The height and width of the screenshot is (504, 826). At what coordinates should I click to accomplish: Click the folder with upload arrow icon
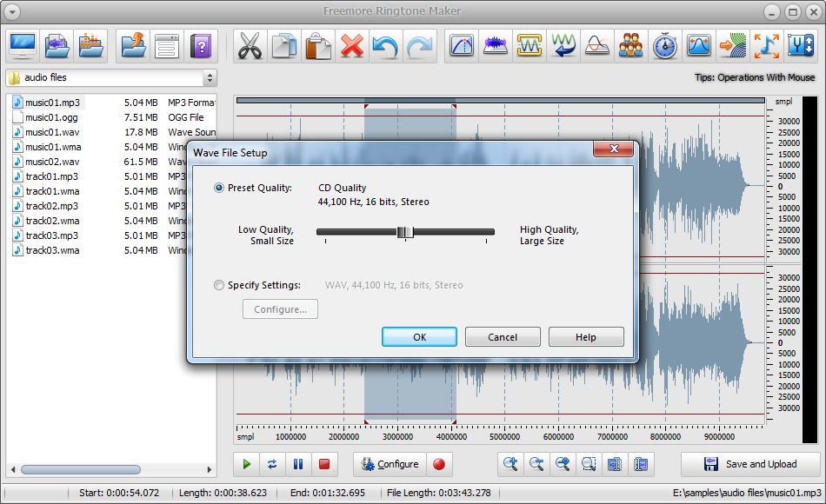click(133, 46)
